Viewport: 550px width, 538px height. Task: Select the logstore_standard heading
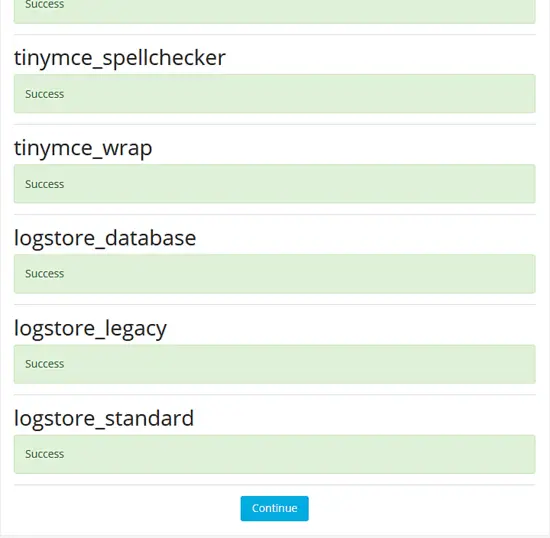(104, 418)
